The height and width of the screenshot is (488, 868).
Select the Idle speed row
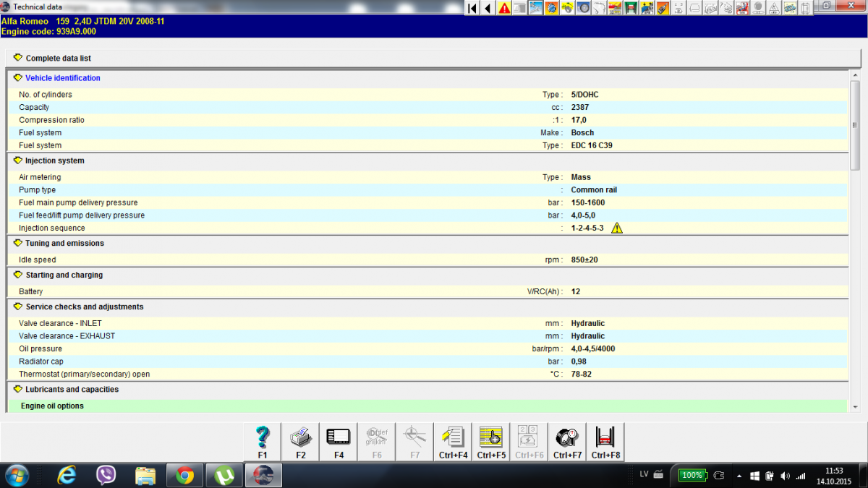427,260
